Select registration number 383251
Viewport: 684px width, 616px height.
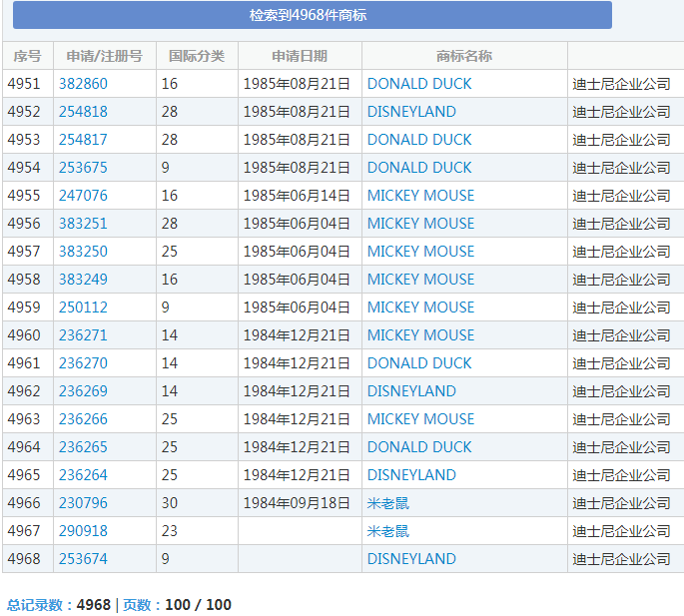[83, 224]
